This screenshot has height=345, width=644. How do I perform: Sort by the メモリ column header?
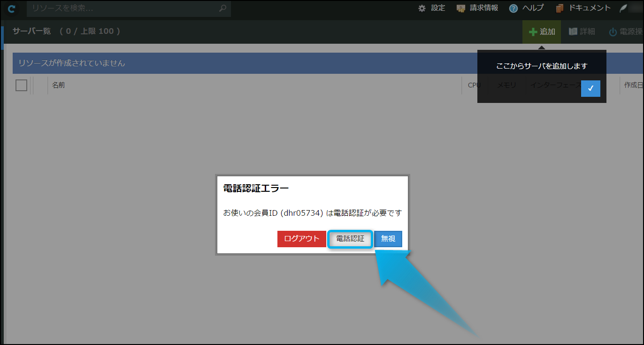pos(506,85)
